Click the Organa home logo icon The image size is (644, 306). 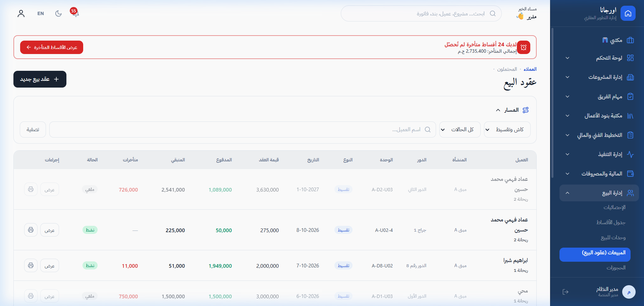628,13
